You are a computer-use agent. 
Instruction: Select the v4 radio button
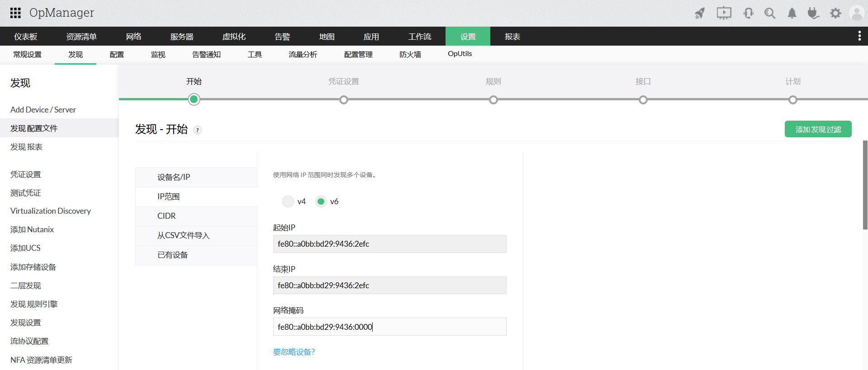point(288,201)
